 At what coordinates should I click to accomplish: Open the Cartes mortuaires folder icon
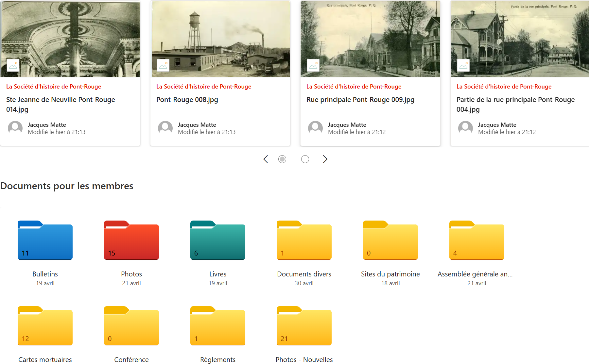click(45, 326)
